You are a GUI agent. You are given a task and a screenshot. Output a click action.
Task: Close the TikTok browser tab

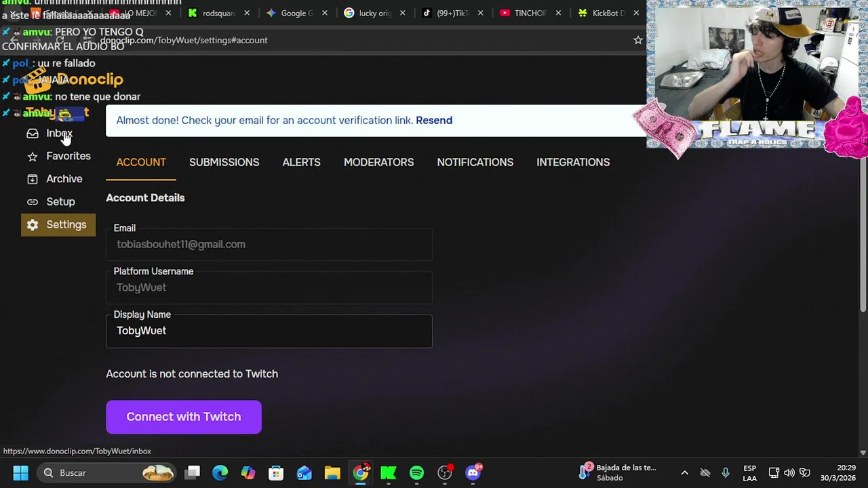point(481,13)
